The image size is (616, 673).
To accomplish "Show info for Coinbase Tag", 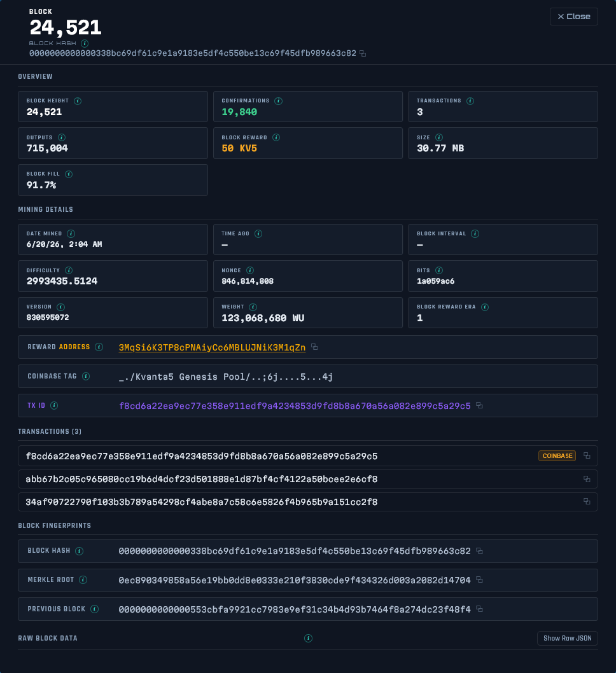I will point(86,376).
